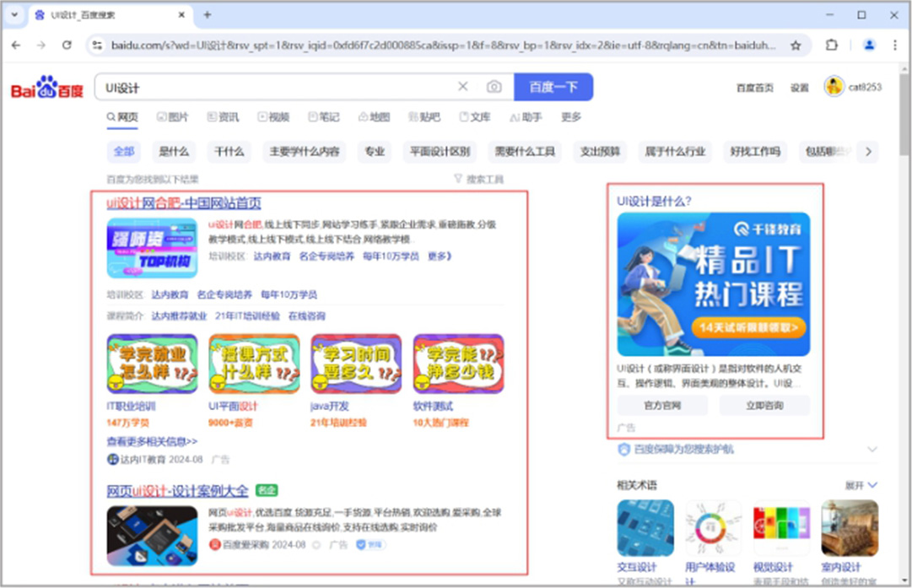The width and height of the screenshot is (912, 588).
Task: Click the 百度一下 search button
Action: point(553,87)
